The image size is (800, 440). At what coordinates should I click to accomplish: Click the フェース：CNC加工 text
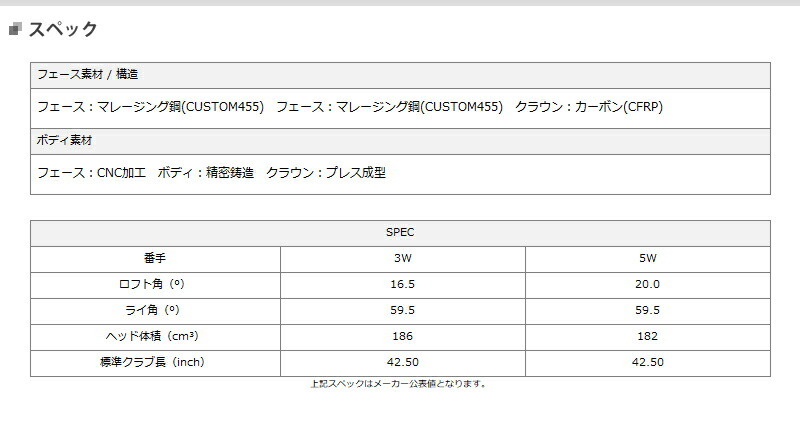(x=91, y=173)
